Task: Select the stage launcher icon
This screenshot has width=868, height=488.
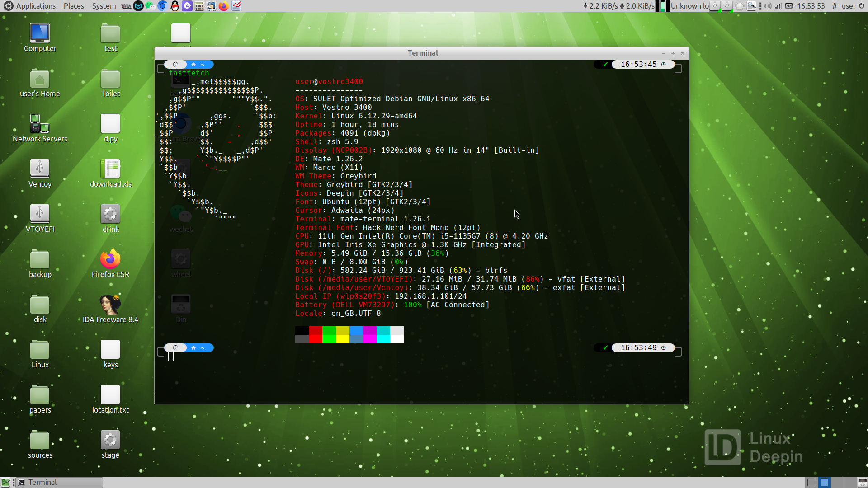Action: 110,445
